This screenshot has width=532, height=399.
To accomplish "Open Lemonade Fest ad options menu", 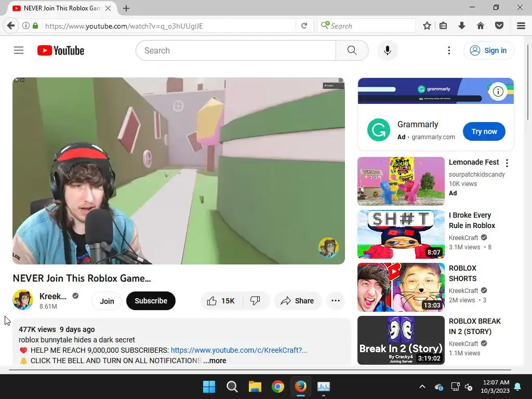I will [x=507, y=163].
